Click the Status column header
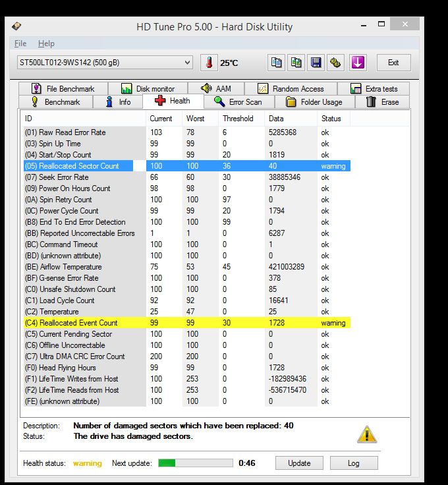The image size is (448, 485). tap(333, 119)
